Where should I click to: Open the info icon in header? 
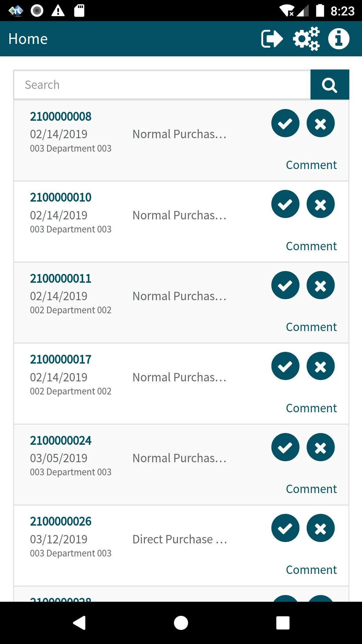tap(339, 39)
